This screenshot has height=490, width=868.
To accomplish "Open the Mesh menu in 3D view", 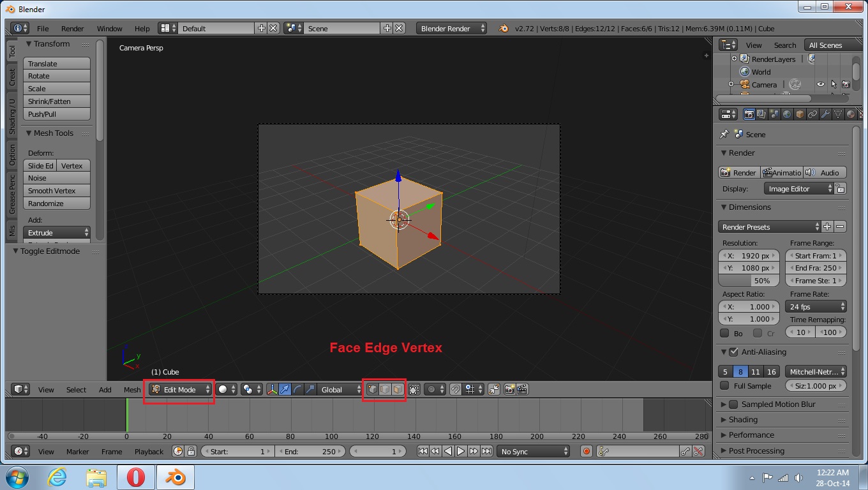I will 132,389.
